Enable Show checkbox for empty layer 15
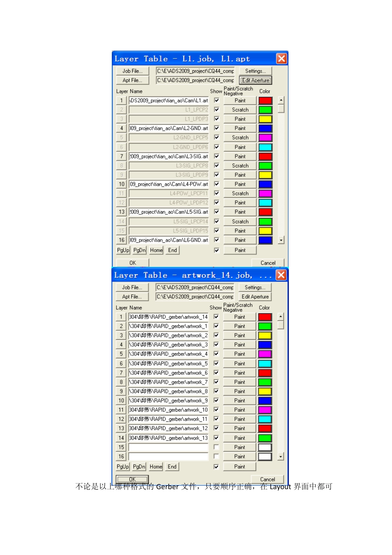Viewport: 392px width, 555px height. [x=216, y=447]
